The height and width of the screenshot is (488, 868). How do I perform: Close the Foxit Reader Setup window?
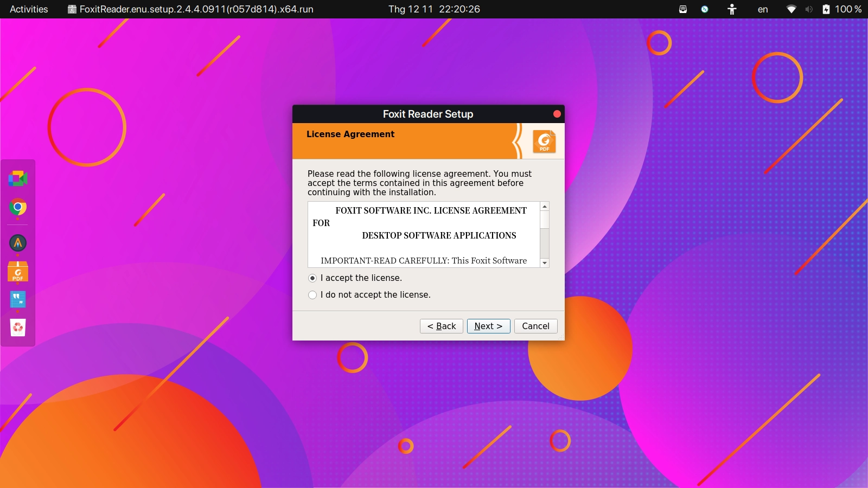click(x=557, y=114)
